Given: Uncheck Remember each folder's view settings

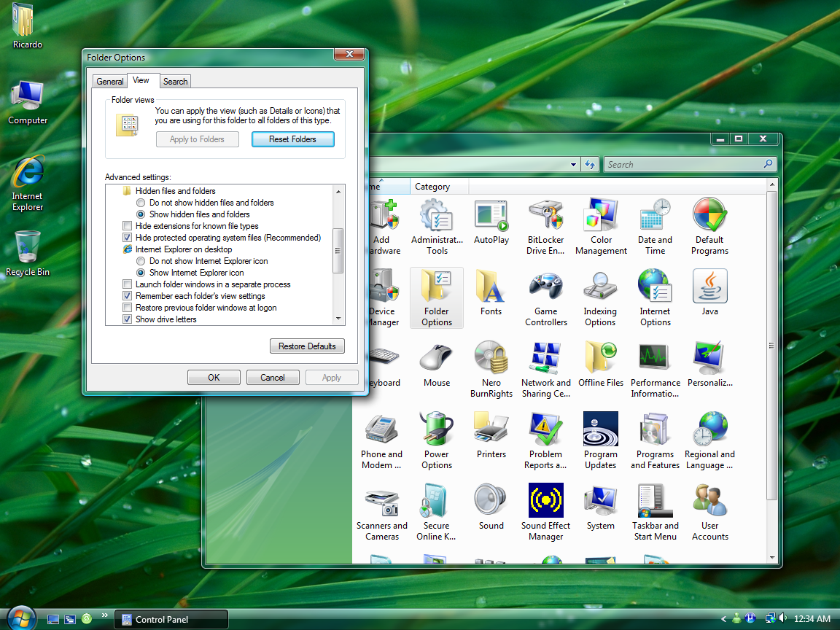Looking at the screenshot, I should click(127, 296).
